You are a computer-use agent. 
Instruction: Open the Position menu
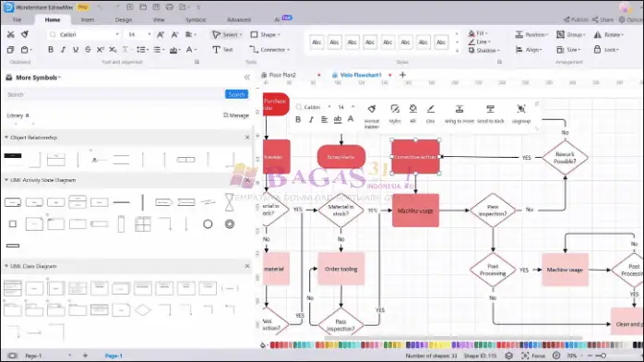[531, 34]
